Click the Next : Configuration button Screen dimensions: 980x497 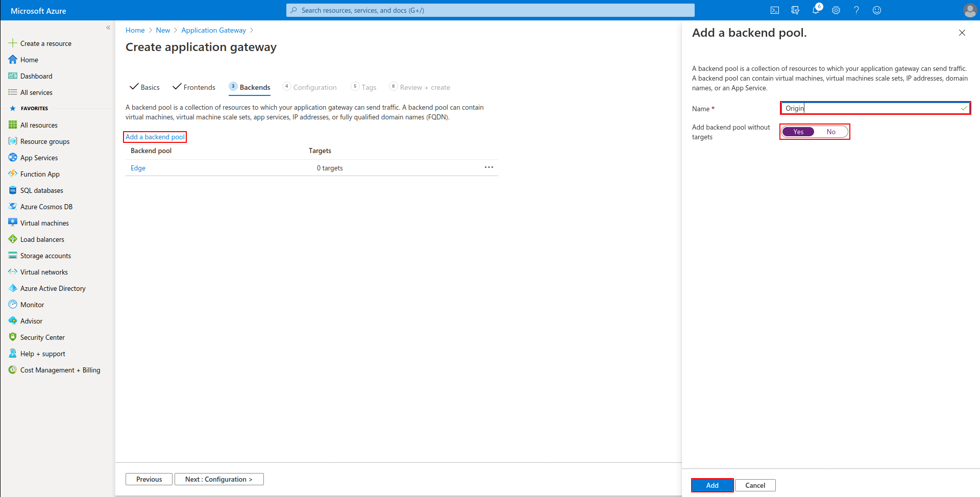pyautogui.click(x=219, y=479)
